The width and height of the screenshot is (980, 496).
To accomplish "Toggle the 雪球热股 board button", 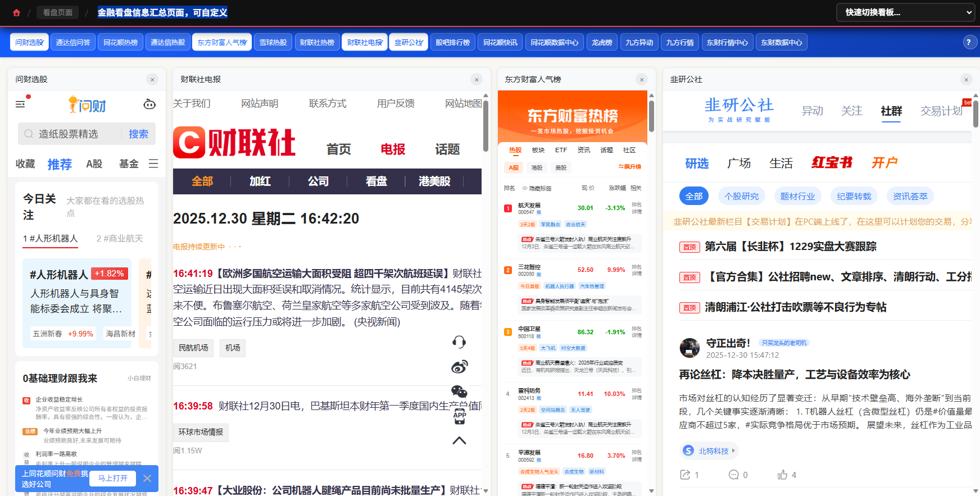I will [273, 42].
